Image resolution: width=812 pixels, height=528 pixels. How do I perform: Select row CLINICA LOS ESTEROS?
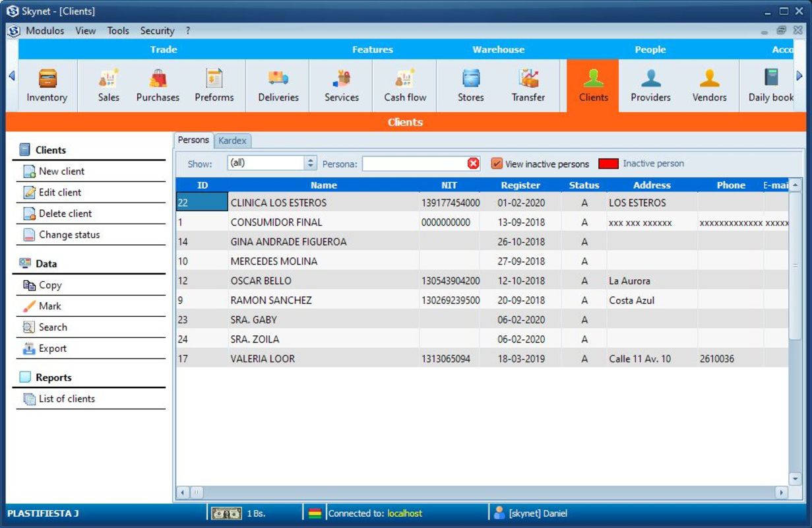pos(482,203)
